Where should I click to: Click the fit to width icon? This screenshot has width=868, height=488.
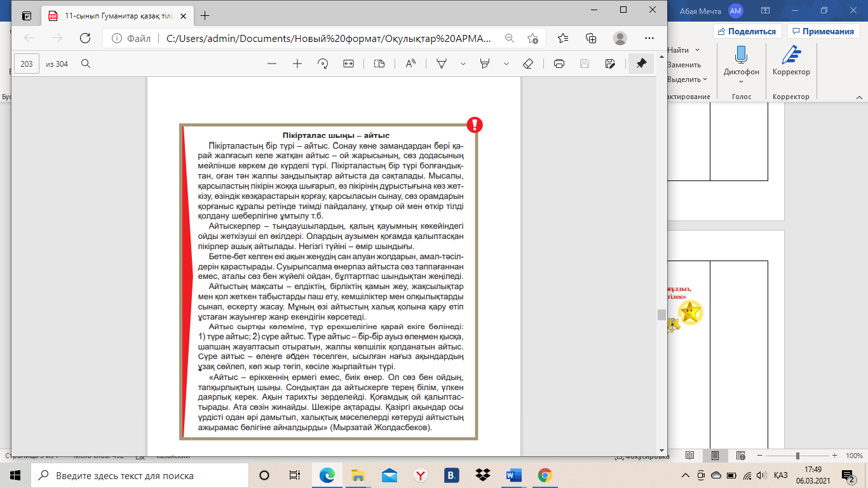pyautogui.click(x=348, y=64)
